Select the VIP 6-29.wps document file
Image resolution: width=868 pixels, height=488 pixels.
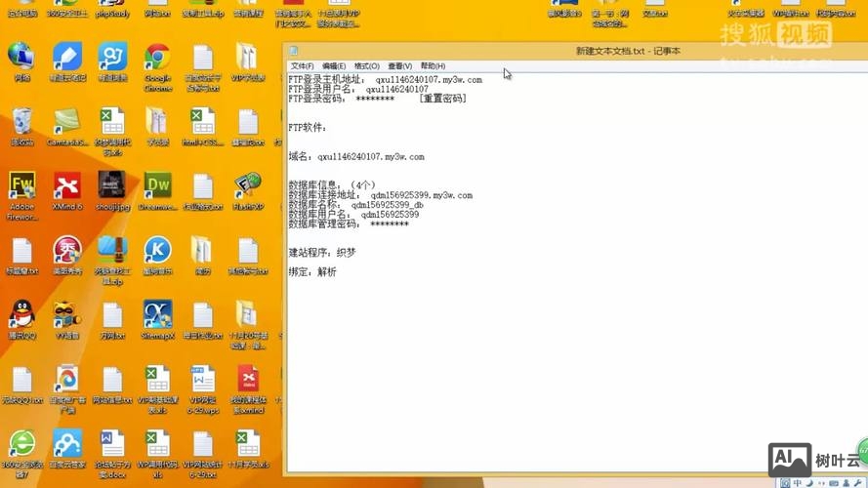(203, 389)
